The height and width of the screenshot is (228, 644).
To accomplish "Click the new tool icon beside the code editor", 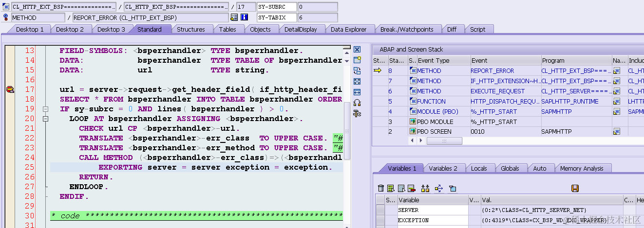I will (x=357, y=60).
